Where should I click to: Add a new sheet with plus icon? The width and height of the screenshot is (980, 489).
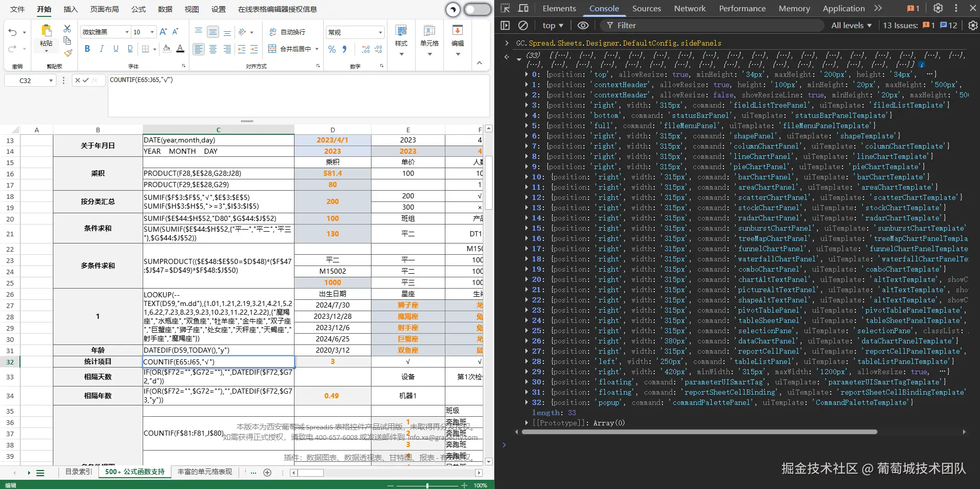[x=267, y=473]
